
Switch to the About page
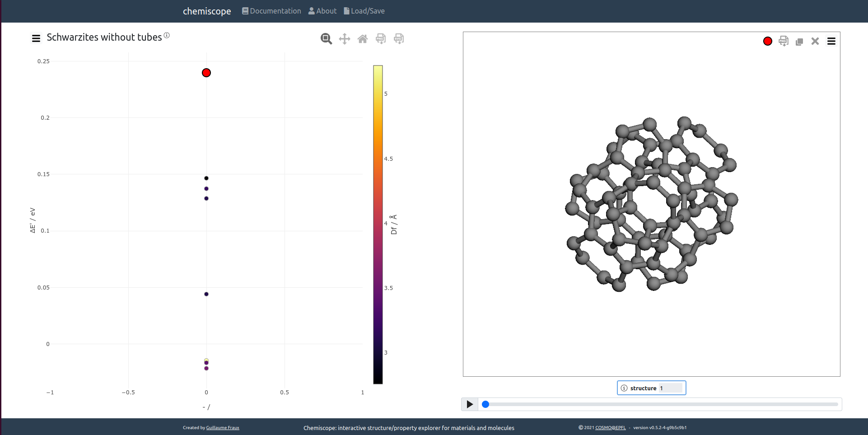[322, 11]
